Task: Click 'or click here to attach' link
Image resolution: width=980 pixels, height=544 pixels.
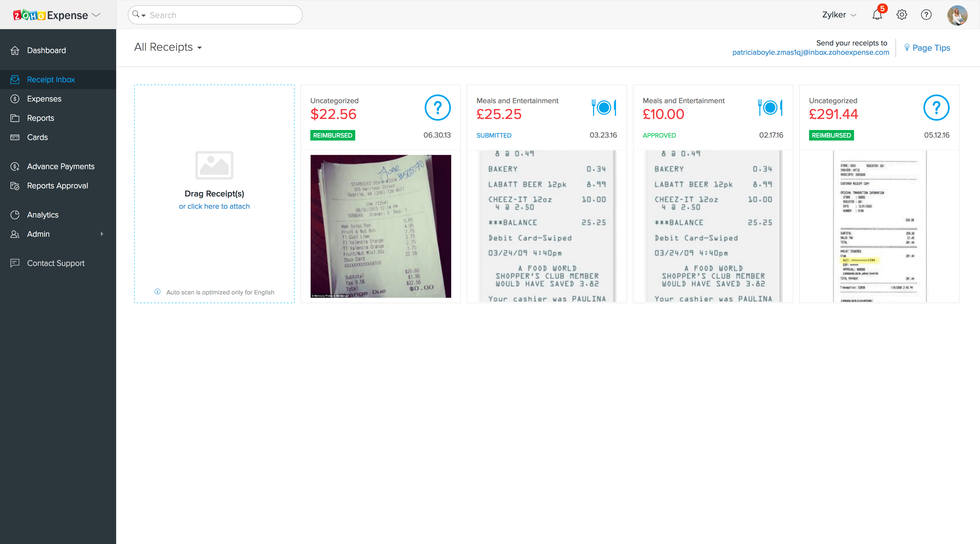Action: (x=214, y=206)
